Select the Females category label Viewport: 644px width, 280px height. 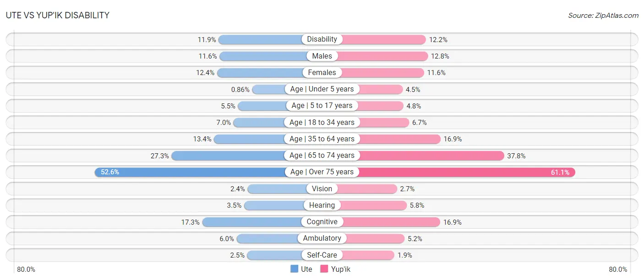[x=322, y=72]
